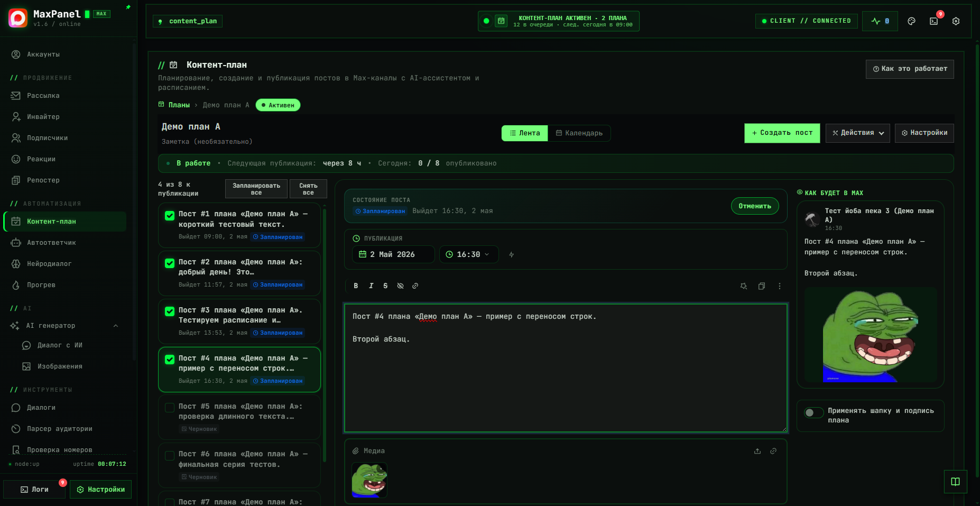Click the Pepe image in the MAX preview
The image size is (980, 506).
871,335
